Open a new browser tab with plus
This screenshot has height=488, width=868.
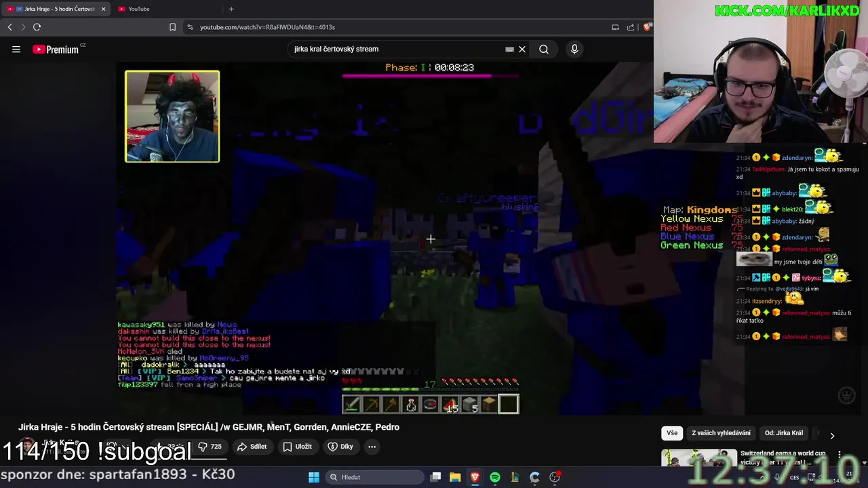[231, 9]
